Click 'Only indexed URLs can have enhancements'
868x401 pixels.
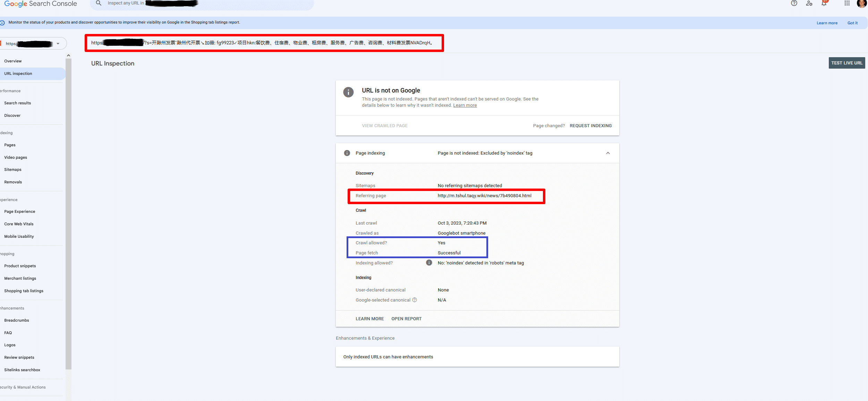coord(388,357)
